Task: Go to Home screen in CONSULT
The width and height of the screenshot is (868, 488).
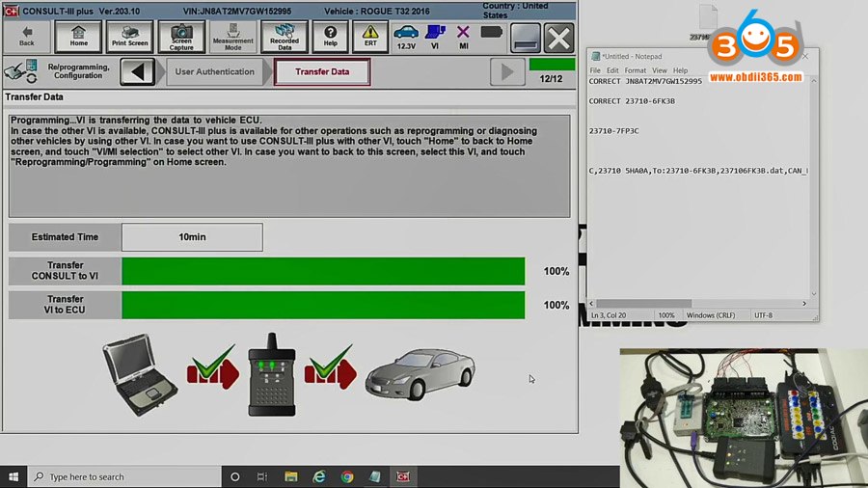Action: (x=79, y=37)
